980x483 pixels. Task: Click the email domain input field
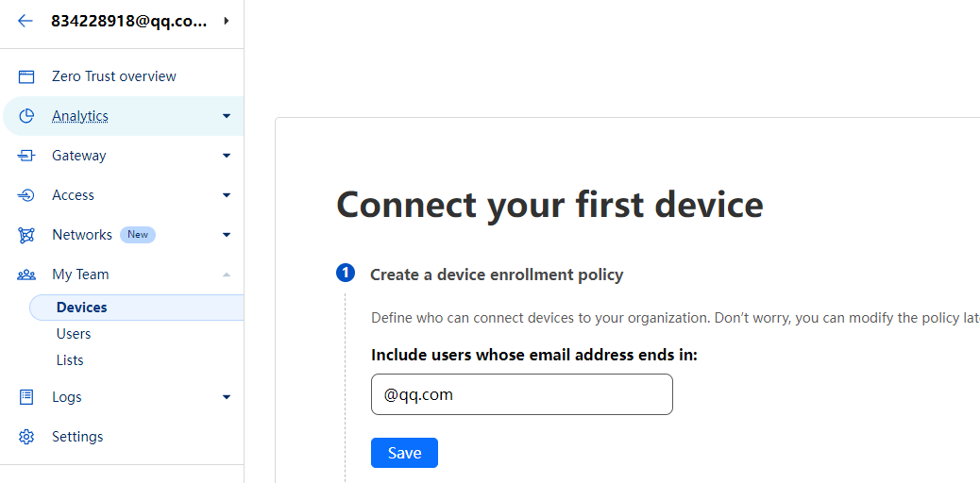(521, 394)
